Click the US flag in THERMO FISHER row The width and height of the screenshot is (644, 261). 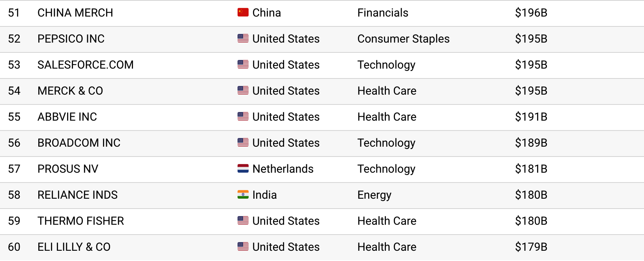tap(243, 221)
